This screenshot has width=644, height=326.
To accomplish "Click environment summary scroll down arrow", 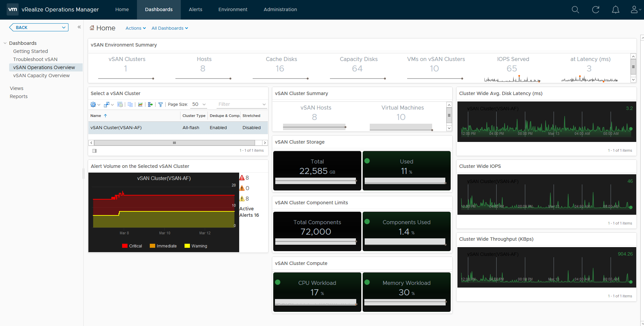I will click(633, 80).
